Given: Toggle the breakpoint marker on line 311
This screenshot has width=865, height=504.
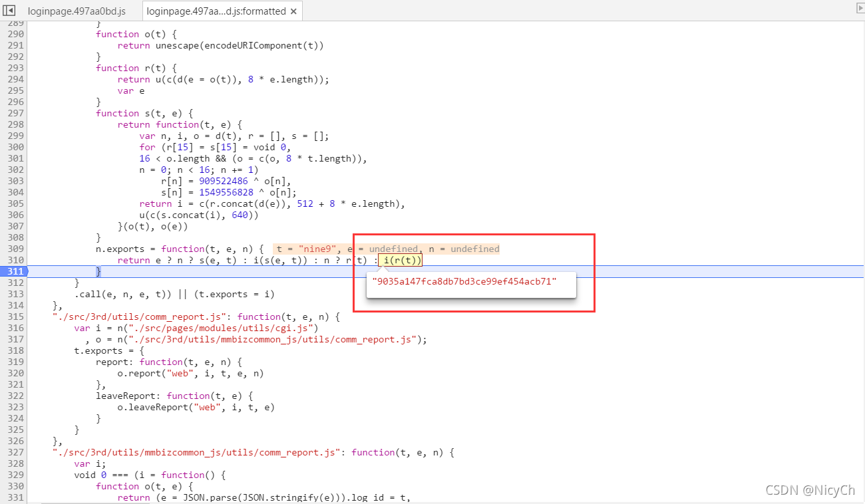Looking at the screenshot, I should pyautogui.click(x=15, y=271).
